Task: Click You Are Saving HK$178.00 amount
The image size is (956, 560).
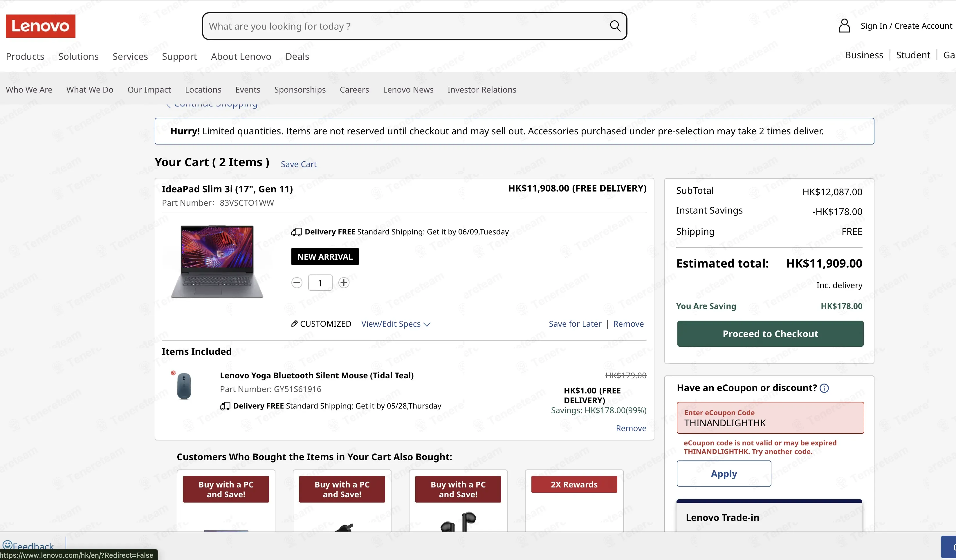Action: [841, 306]
